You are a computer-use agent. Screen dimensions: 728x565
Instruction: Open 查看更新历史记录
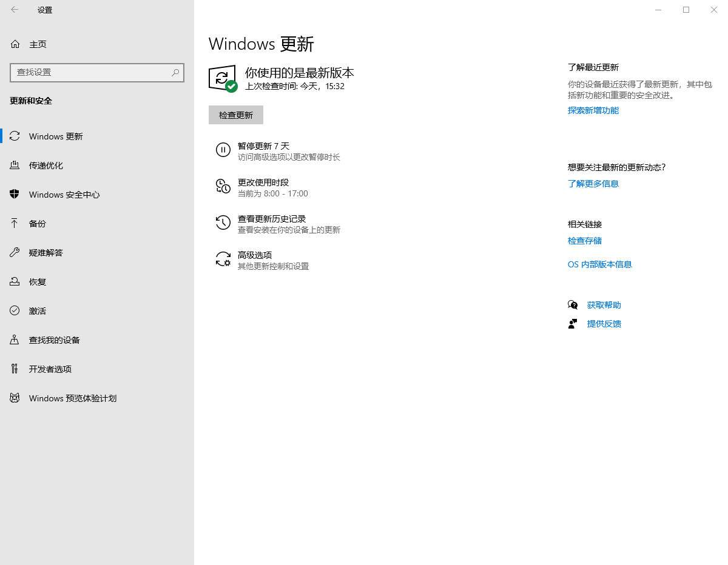click(x=272, y=219)
